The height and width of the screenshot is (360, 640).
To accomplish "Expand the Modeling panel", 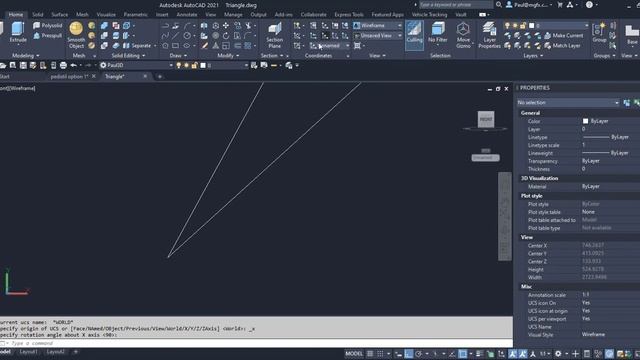I will (x=25, y=56).
